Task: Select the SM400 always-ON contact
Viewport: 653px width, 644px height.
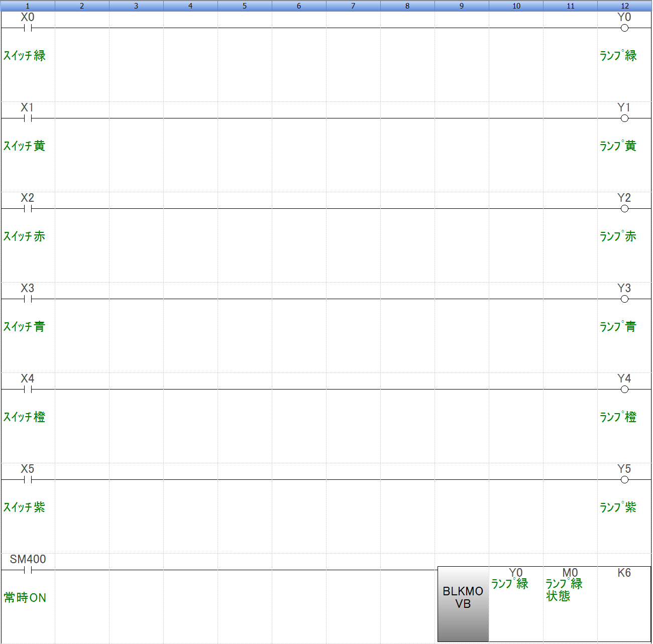Action: pos(28,570)
